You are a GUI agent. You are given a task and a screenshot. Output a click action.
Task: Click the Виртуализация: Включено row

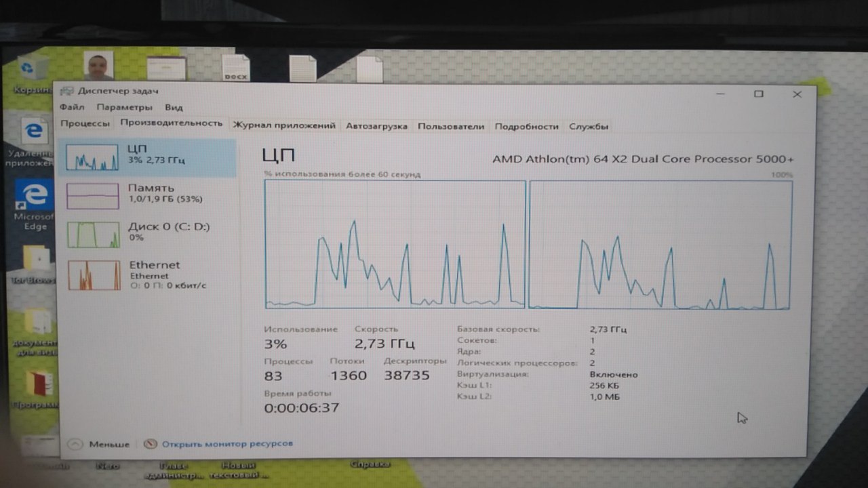(547, 374)
